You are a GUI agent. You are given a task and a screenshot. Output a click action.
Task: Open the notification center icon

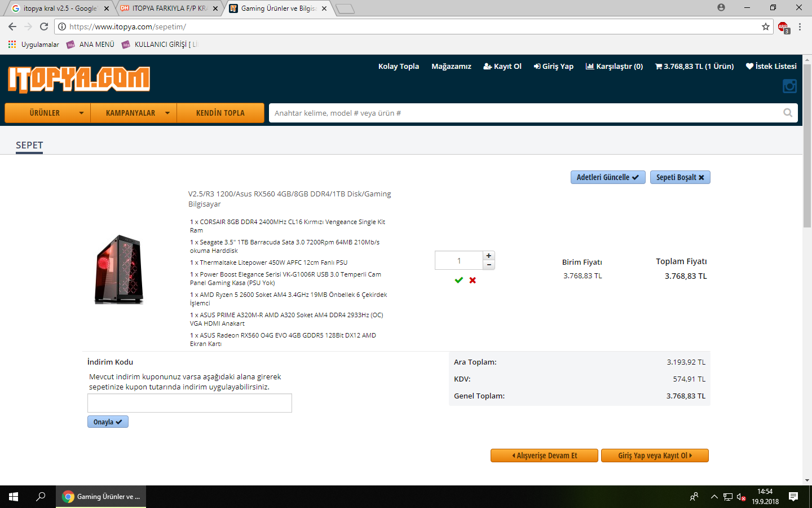793,497
